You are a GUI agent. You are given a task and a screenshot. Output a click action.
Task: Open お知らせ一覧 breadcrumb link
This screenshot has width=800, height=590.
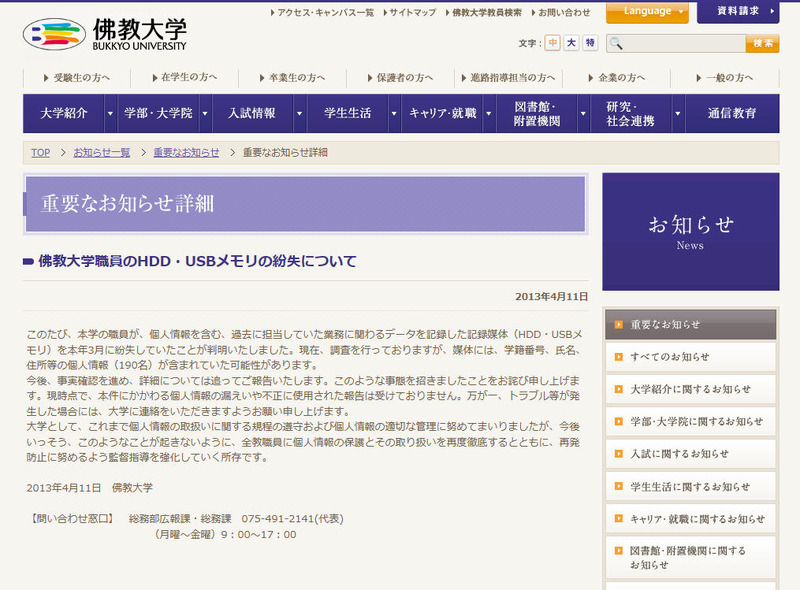coord(102,153)
